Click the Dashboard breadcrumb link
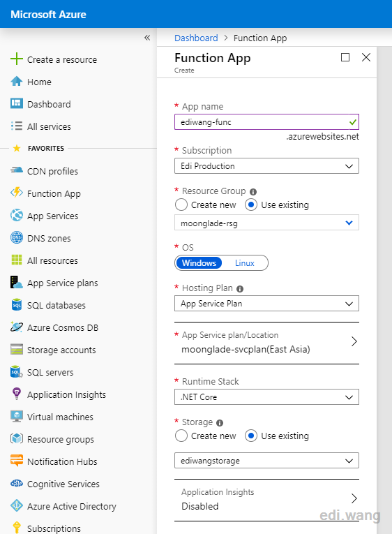 196,38
